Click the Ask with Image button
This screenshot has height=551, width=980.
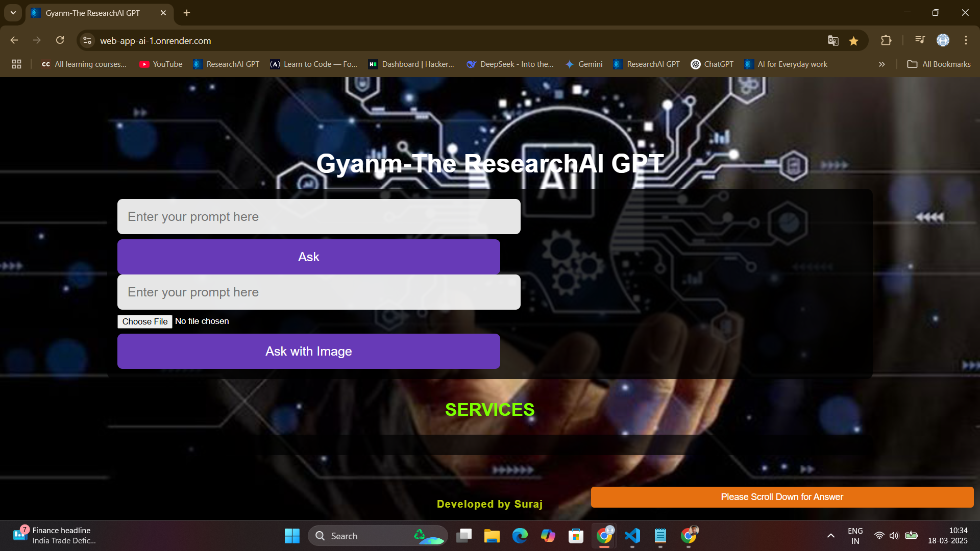pos(308,351)
